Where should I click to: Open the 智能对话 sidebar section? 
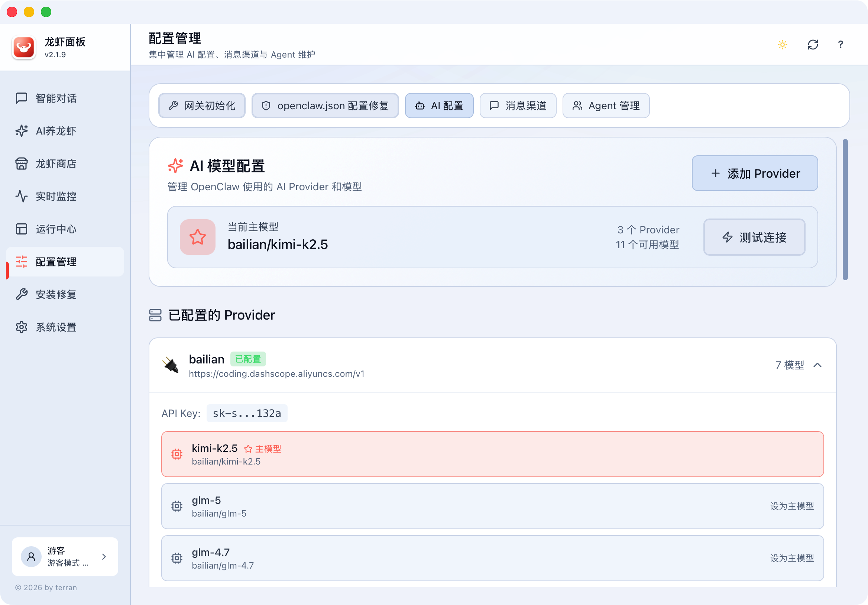(55, 98)
